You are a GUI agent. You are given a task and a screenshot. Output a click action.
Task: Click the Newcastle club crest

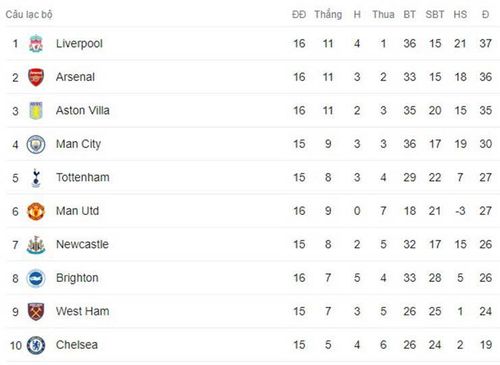tap(36, 245)
